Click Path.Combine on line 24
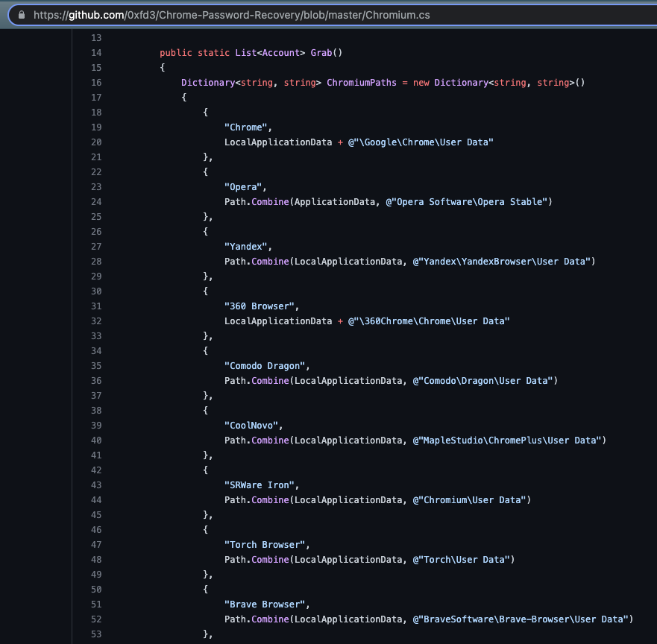This screenshot has width=657, height=644. point(257,202)
